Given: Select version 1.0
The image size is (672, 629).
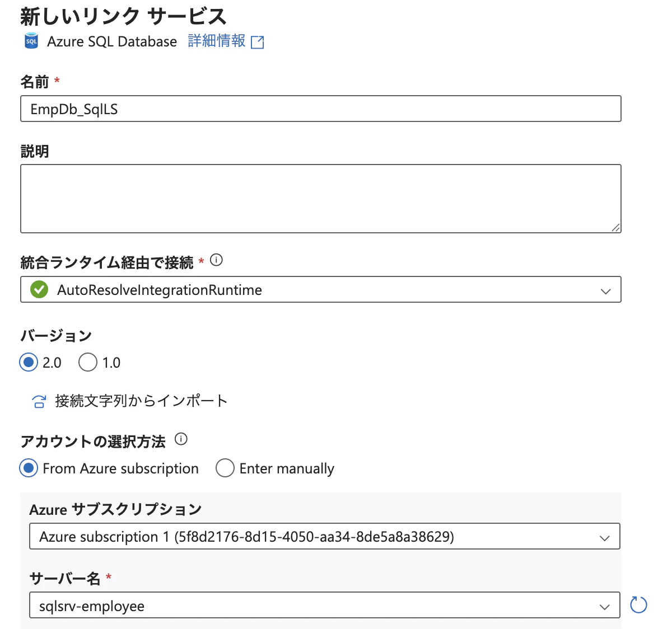Looking at the screenshot, I should pyautogui.click(x=88, y=362).
